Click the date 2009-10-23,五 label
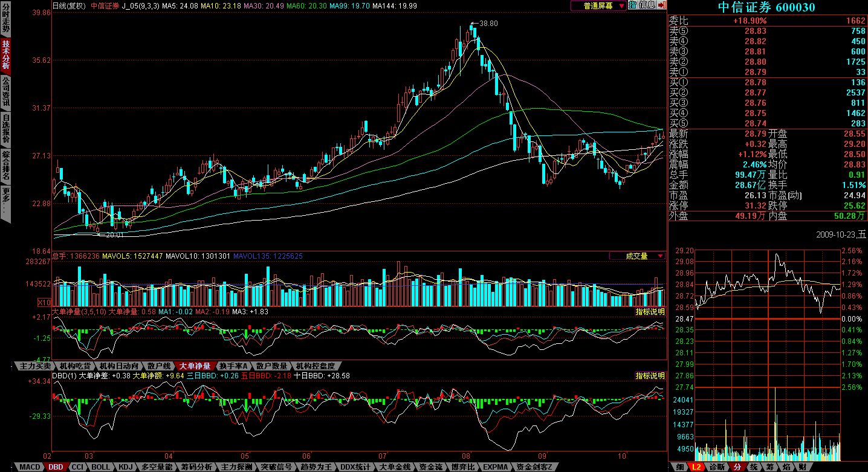Viewport: 868px width, 472px height. pos(841,234)
